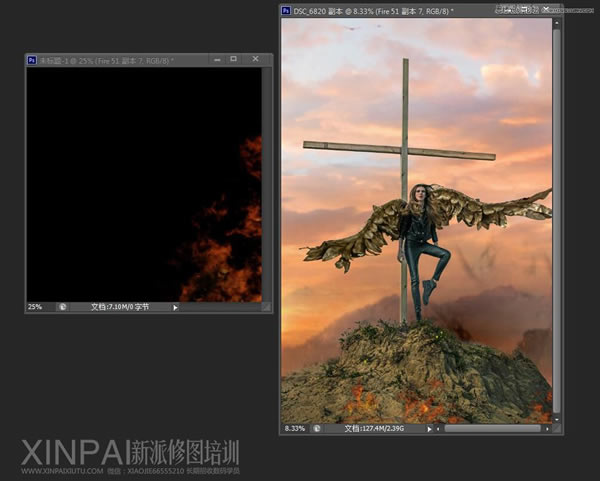Click the Photoshop icon on the DSC_6820 window
Image resolution: width=600 pixels, height=481 pixels.
point(286,11)
